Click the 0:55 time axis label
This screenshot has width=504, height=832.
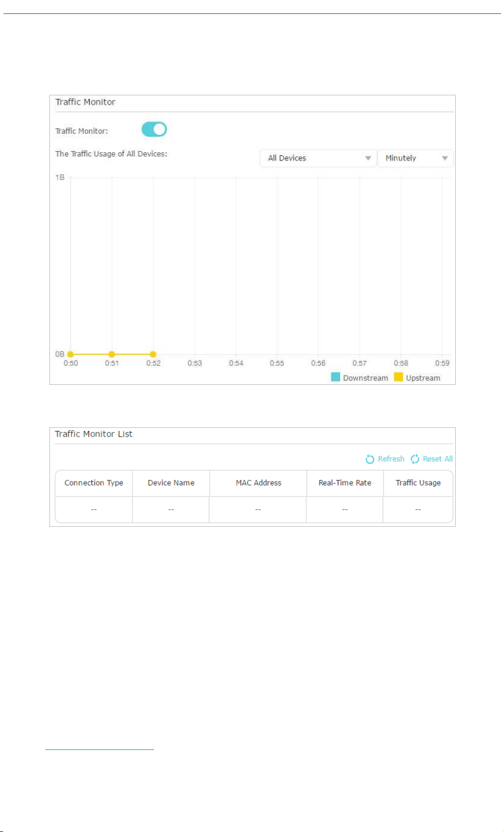coord(277,363)
